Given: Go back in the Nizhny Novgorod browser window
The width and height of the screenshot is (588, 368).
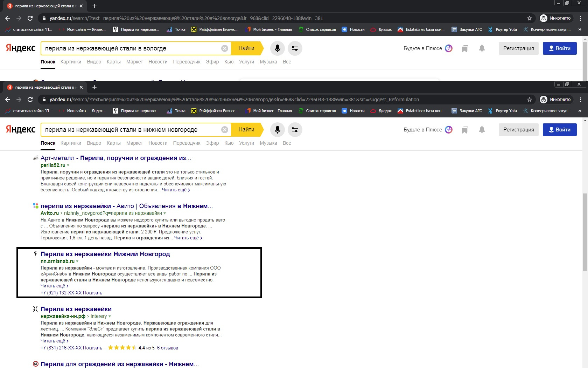Looking at the screenshot, I should [8, 100].
